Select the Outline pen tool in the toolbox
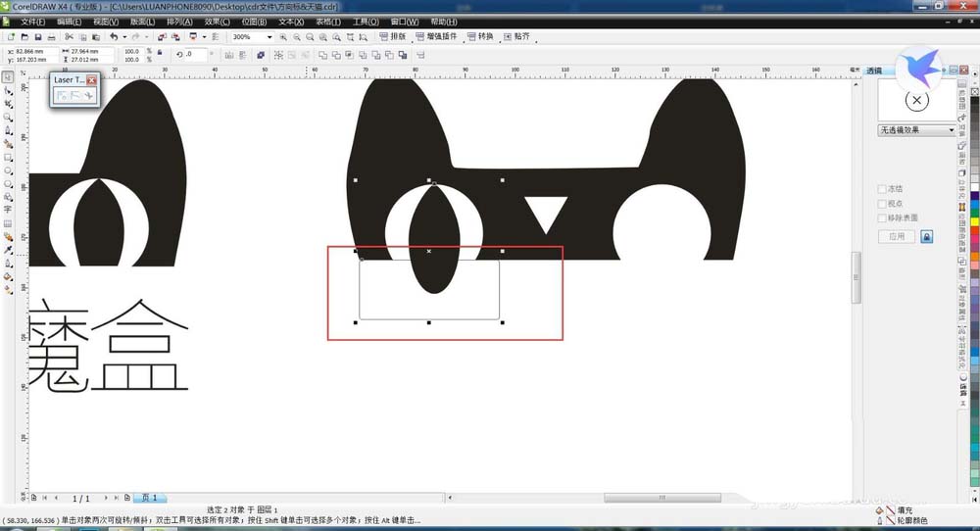980x531 pixels. click(8, 264)
